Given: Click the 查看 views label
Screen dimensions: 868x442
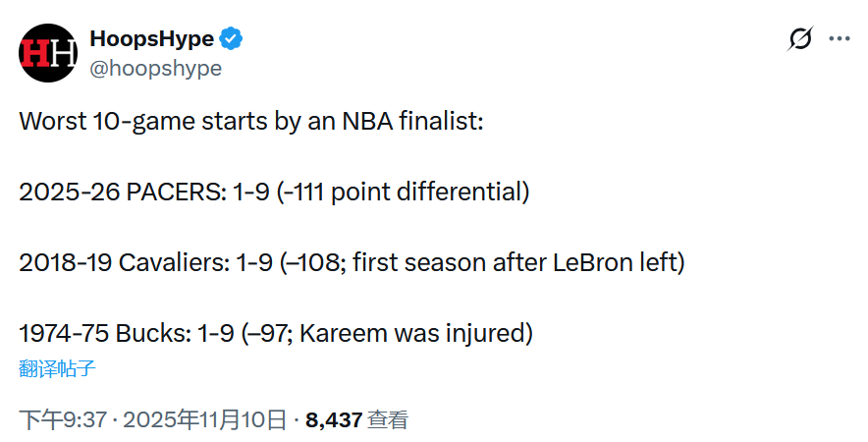Looking at the screenshot, I should pos(388,420).
